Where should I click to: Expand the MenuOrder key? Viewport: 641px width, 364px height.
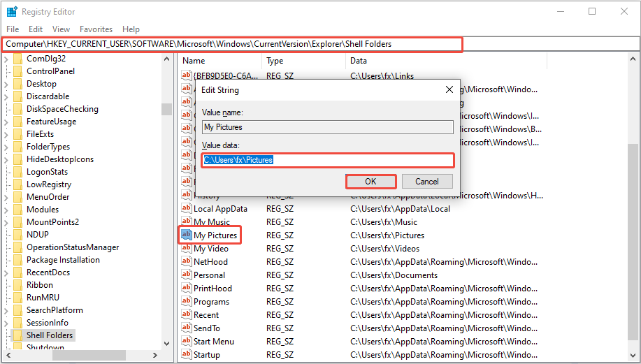tap(6, 198)
